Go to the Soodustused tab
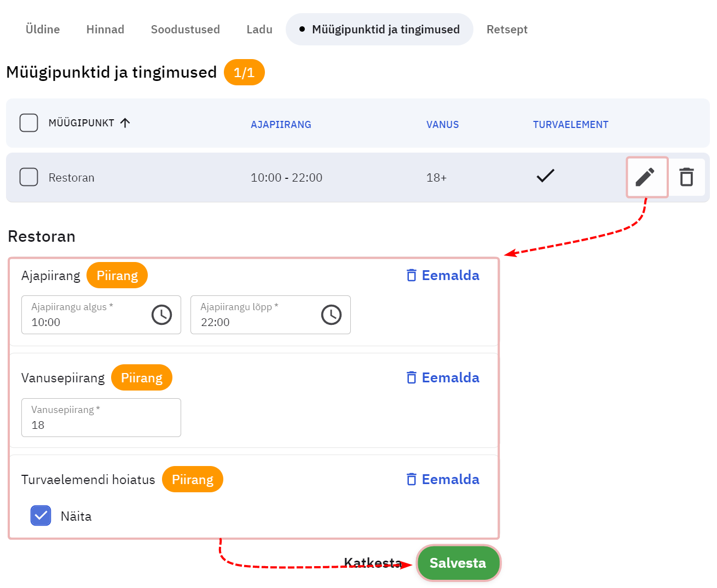 coord(185,30)
